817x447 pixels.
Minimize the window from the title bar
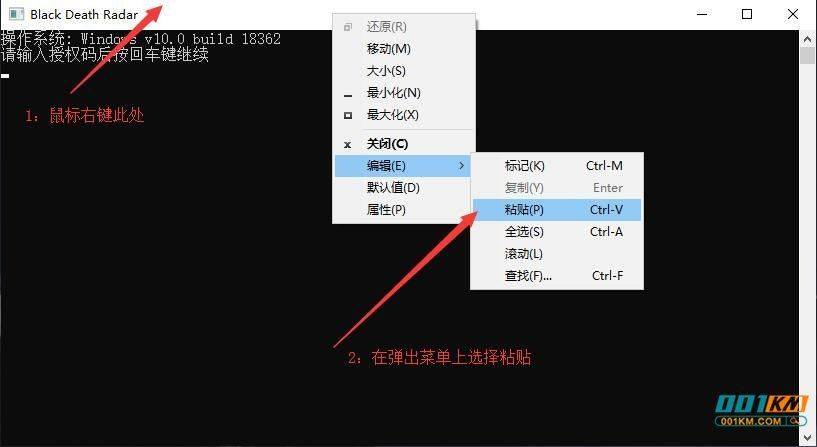tap(702, 14)
